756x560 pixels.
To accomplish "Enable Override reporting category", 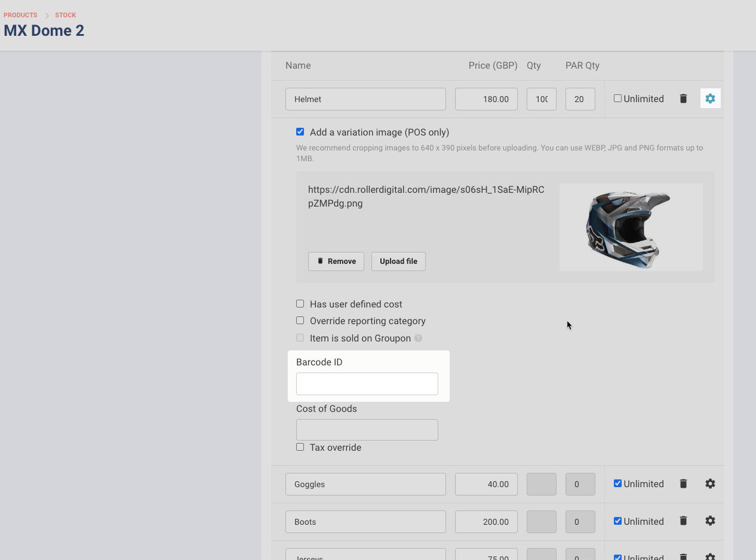I will pos(300,321).
